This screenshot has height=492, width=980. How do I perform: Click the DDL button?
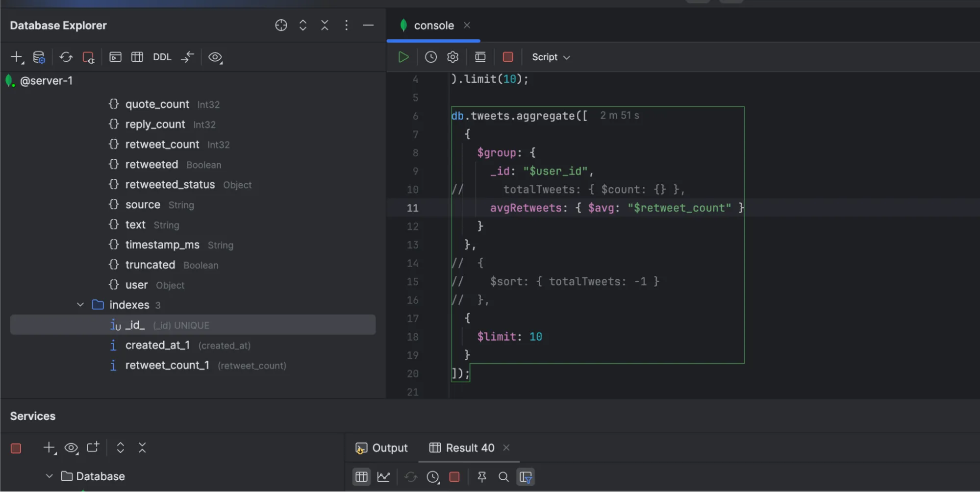pyautogui.click(x=162, y=57)
